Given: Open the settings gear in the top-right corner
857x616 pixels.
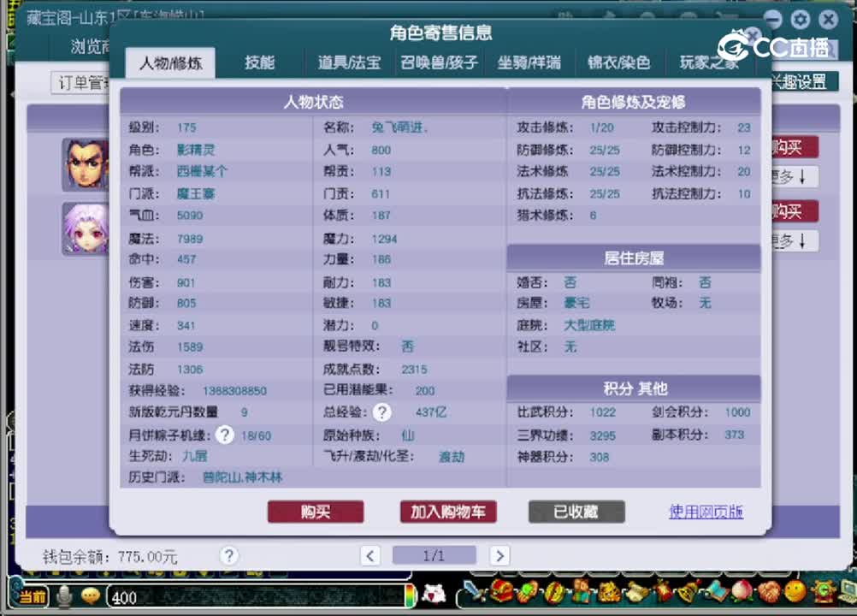Looking at the screenshot, I should [800, 19].
